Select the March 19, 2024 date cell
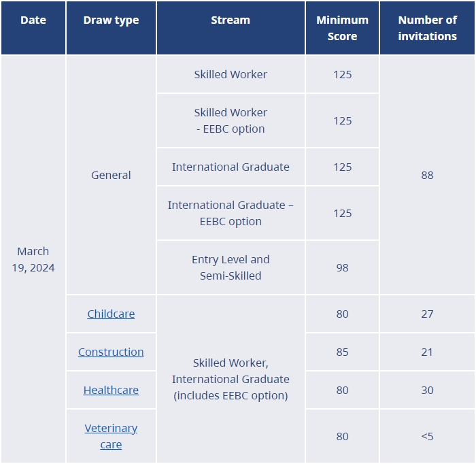The image size is (476, 464). [x=33, y=259]
